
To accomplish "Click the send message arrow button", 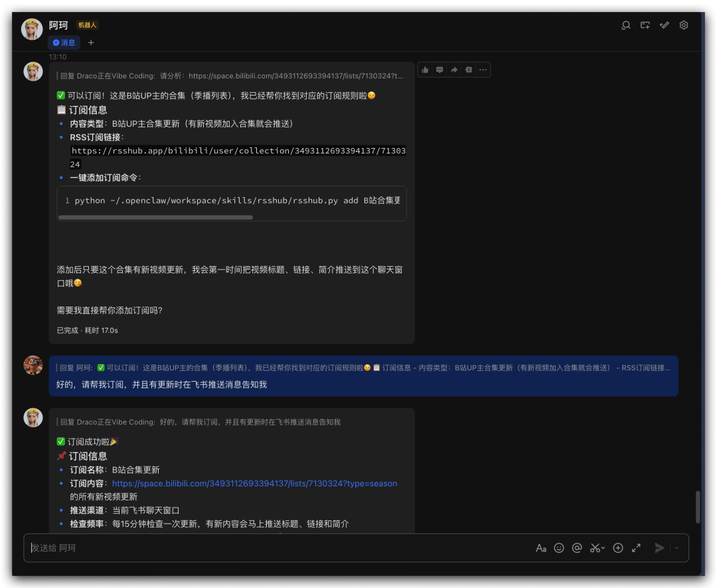I will coord(659,548).
